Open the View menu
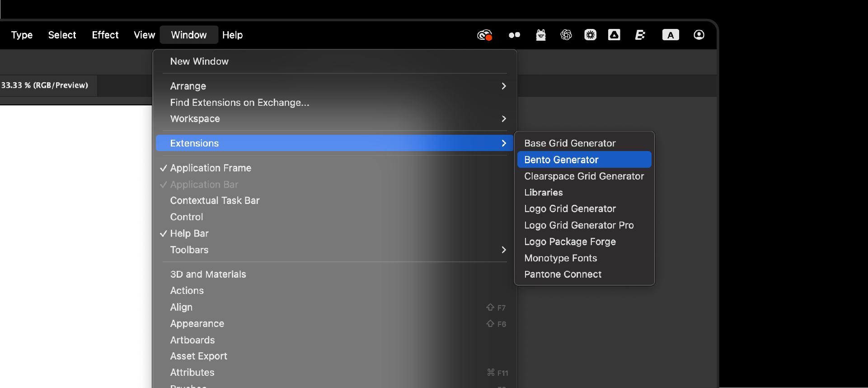 click(x=144, y=35)
